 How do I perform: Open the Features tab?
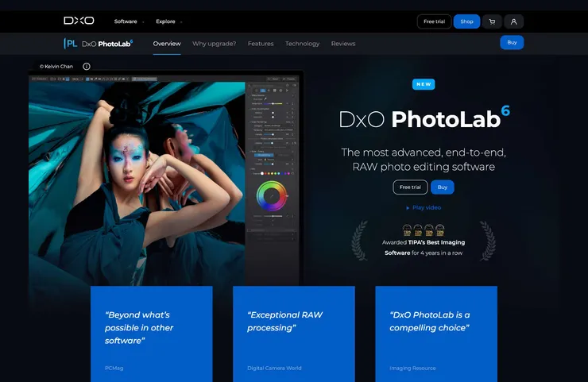click(261, 44)
